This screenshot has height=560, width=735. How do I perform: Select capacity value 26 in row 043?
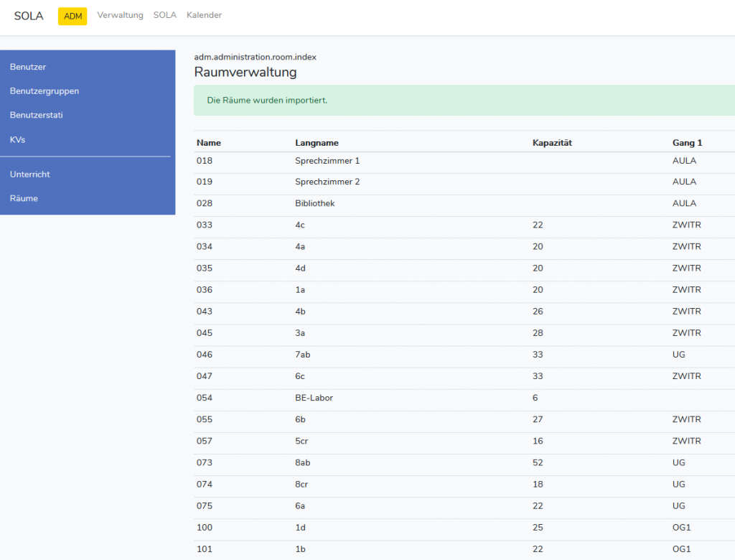(538, 311)
